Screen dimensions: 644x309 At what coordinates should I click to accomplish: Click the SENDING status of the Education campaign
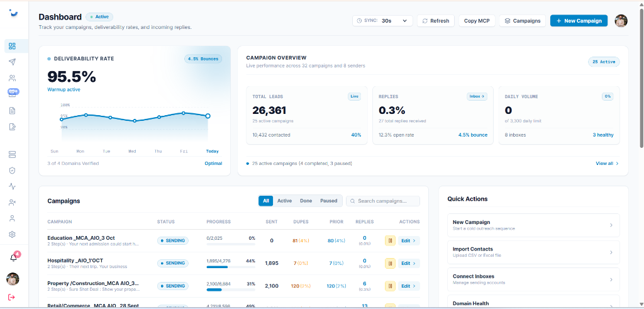173,240
